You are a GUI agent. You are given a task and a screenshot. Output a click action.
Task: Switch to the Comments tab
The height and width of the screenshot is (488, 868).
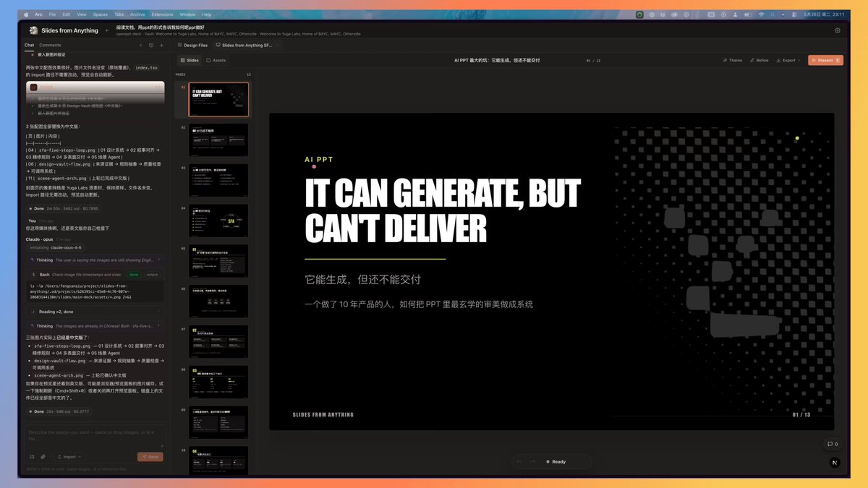pyautogui.click(x=50, y=45)
